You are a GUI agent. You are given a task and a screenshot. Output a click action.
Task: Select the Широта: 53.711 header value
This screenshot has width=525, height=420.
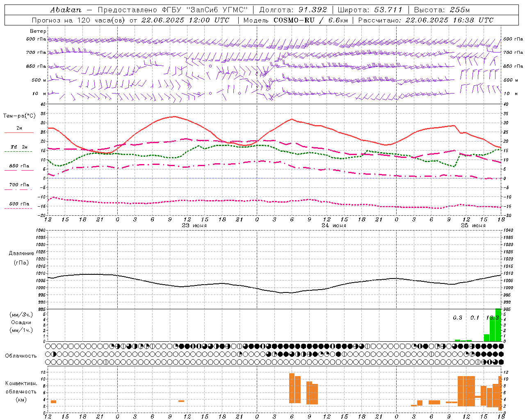pyautogui.click(x=370, y=10)
